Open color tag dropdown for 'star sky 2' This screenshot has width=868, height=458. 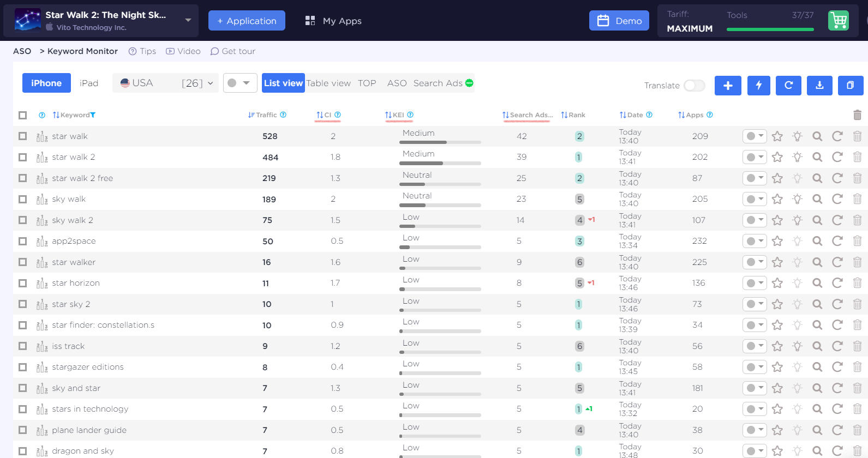[x=755, y=304]
